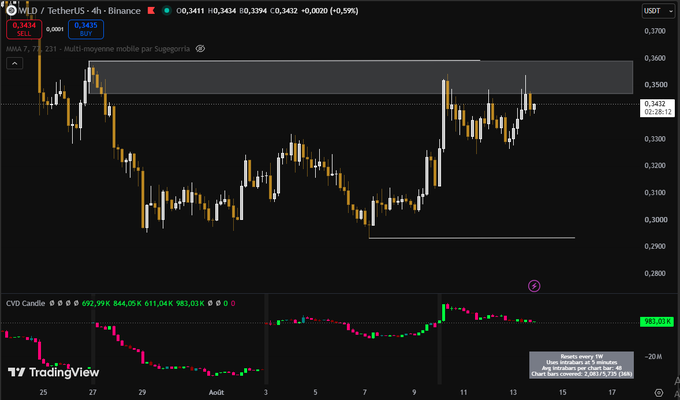Screen dimensions: 680x400
Task: Open chart settings gear icon
Action: pyautogui.click(x=658, y=393)
